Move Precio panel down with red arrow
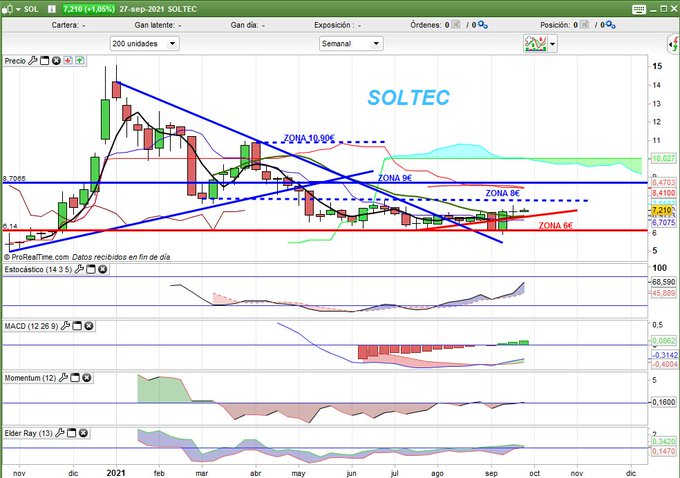680x478 pixels. click(x=68, y=61)
